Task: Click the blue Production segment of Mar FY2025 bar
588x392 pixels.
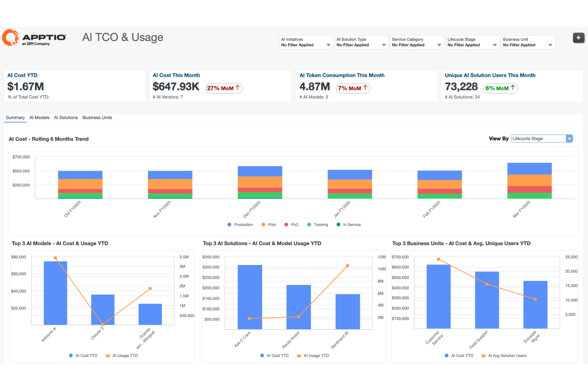Action: coord(530,169)
